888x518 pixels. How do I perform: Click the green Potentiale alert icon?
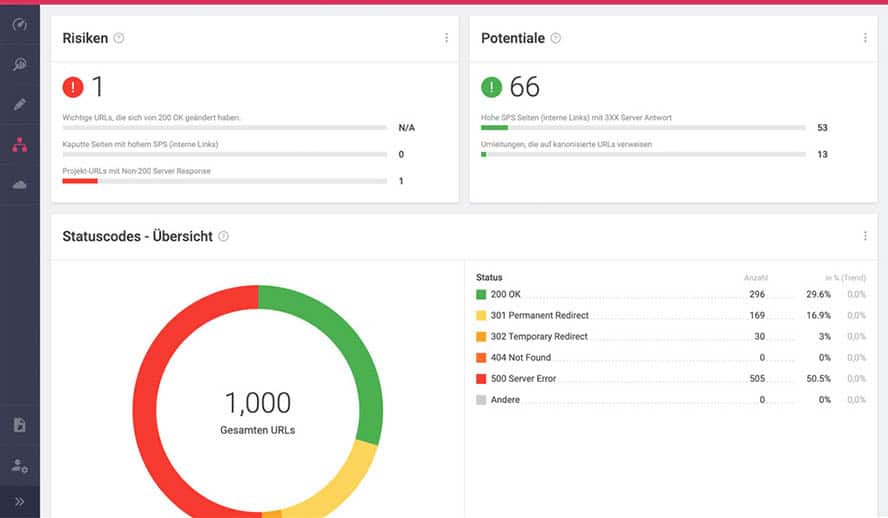pos(492,87)
